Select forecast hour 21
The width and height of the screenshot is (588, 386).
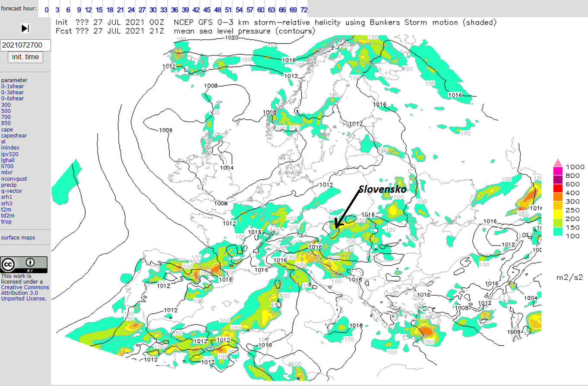tap(120, 9)
